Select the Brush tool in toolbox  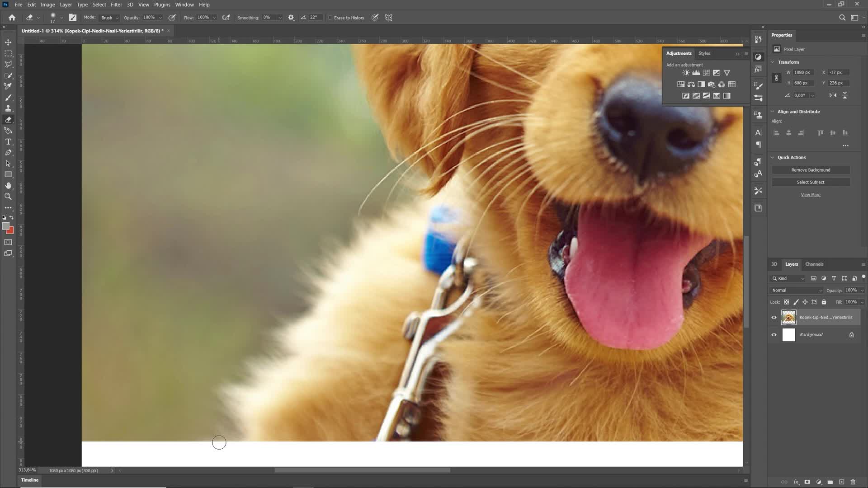(8, 98)
